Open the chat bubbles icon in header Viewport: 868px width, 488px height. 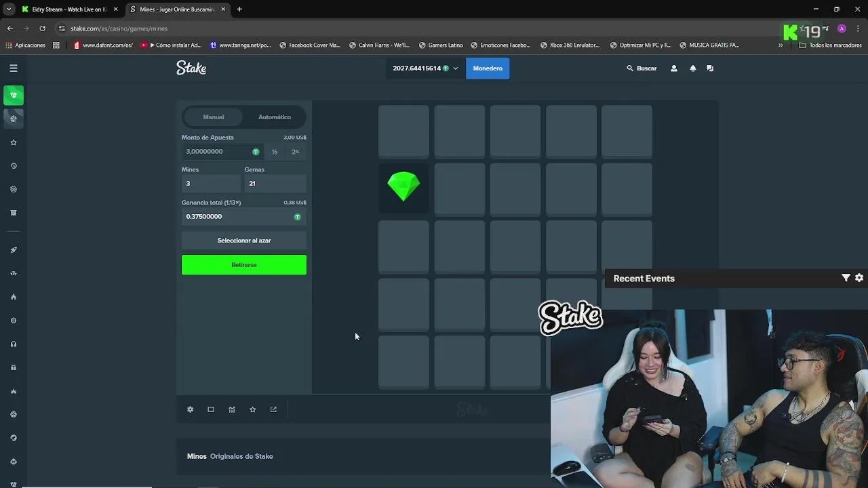(710, 68)
